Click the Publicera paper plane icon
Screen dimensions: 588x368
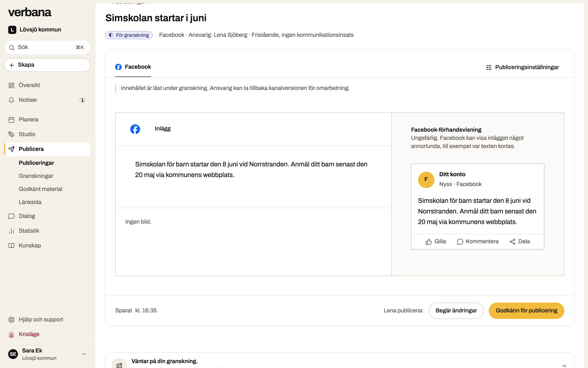click(11, 149)
